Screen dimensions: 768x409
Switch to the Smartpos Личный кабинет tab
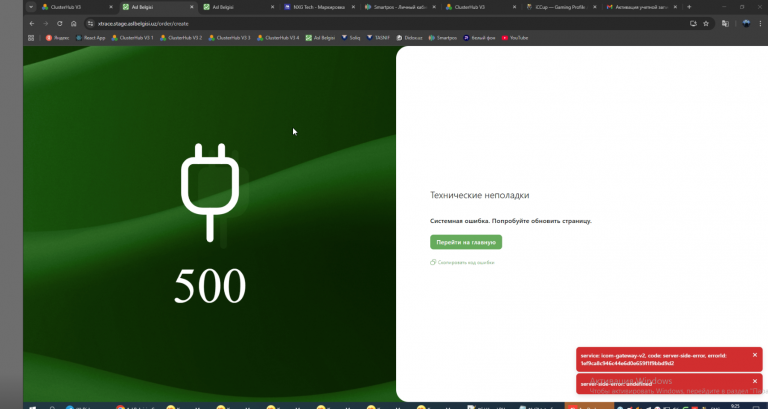(400, 7)
